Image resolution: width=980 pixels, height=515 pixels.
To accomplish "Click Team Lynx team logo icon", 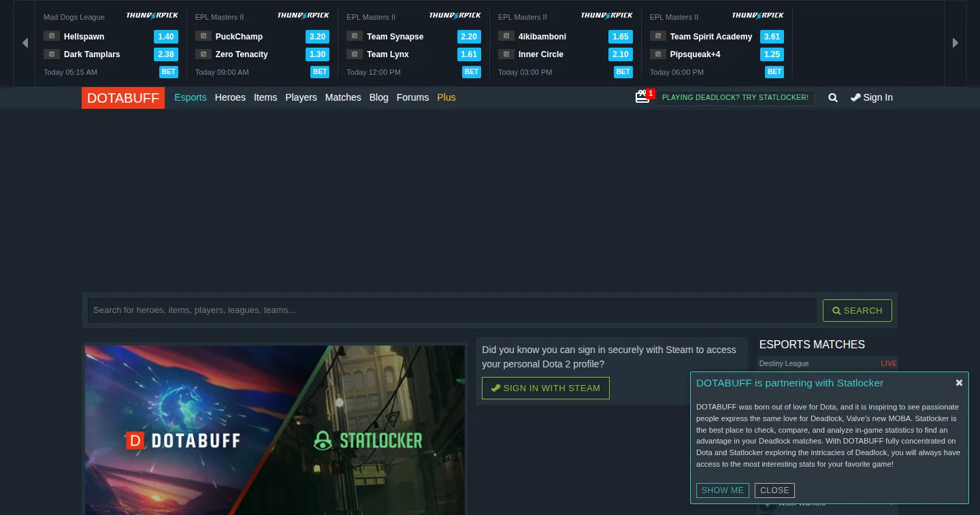I will pyautogui.click(x=355, y=54).
